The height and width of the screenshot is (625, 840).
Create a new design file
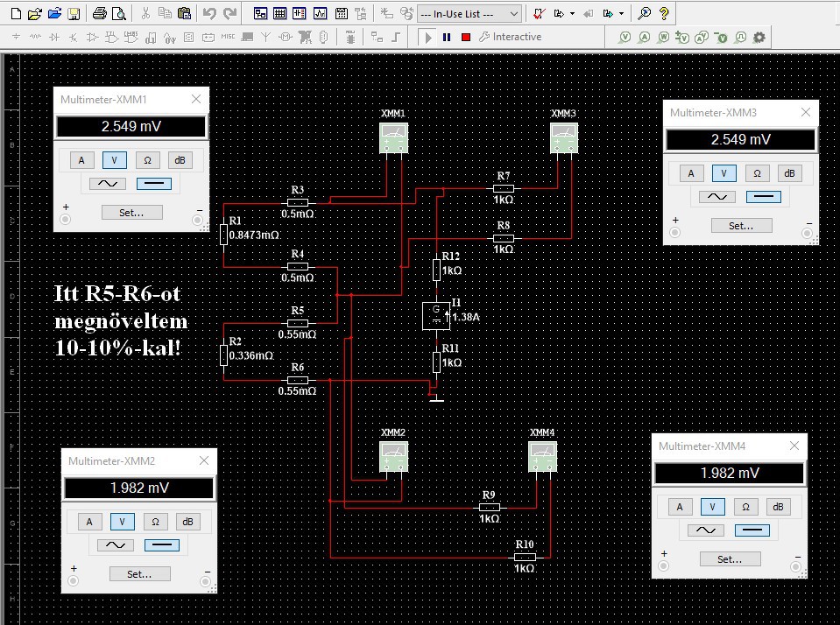pos(16,14)
